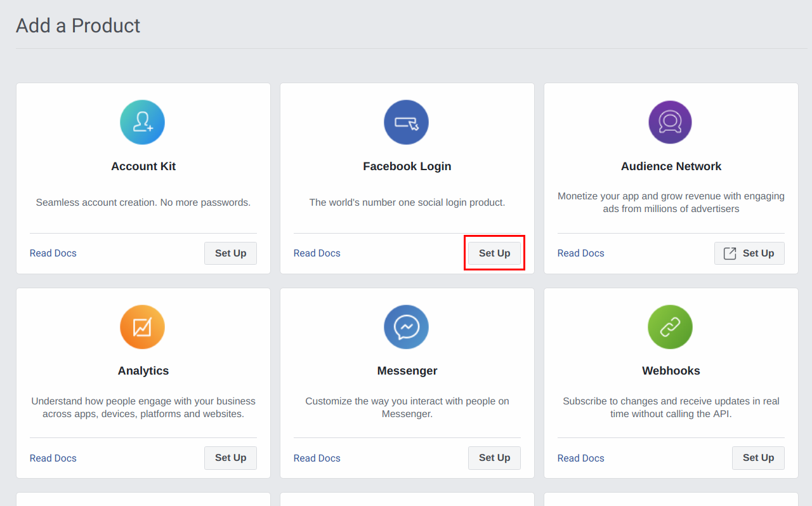This screenshot has height=506, width=812.
Task: Click the 'Understand how people engage' description
Action: point(143,408)
